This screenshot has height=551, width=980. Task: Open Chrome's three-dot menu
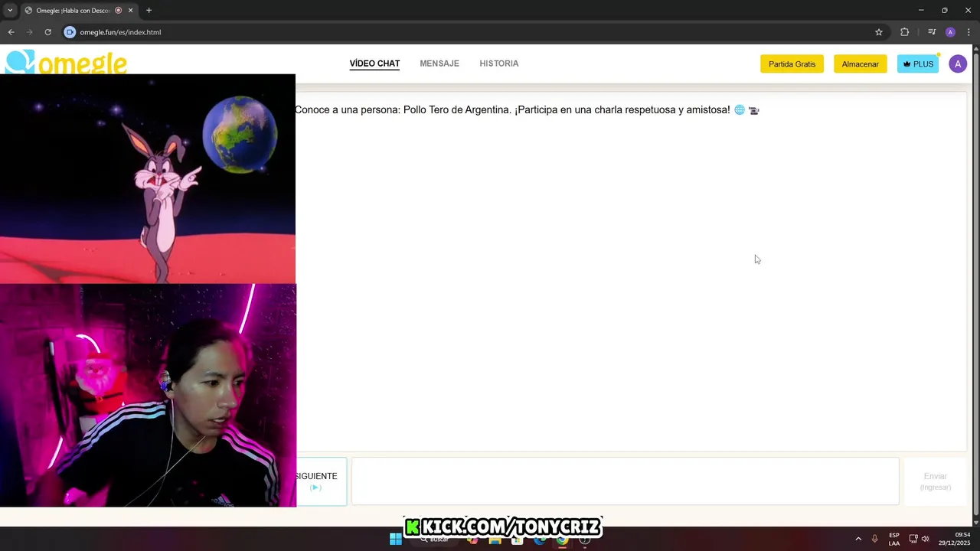point(969,32)
